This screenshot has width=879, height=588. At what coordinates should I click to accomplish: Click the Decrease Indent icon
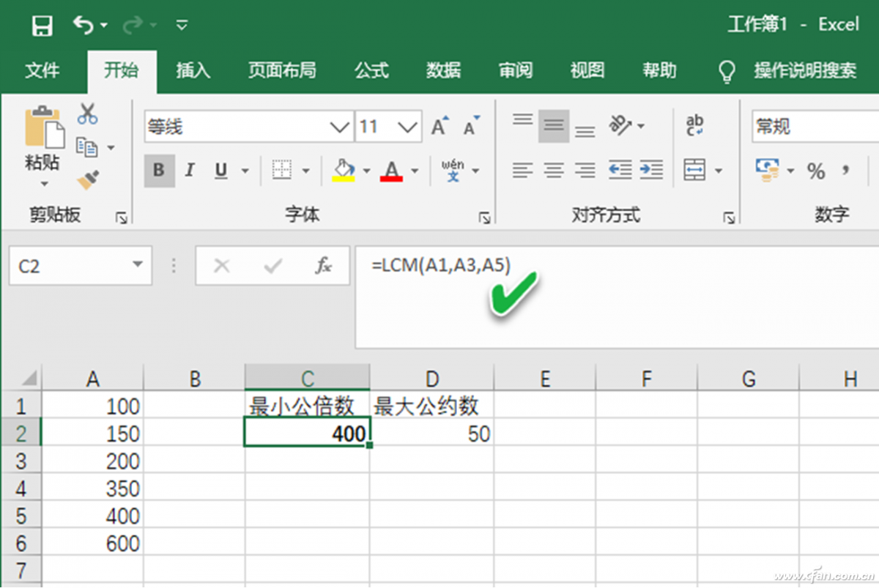pyautogui.click(x=620, y=171)
